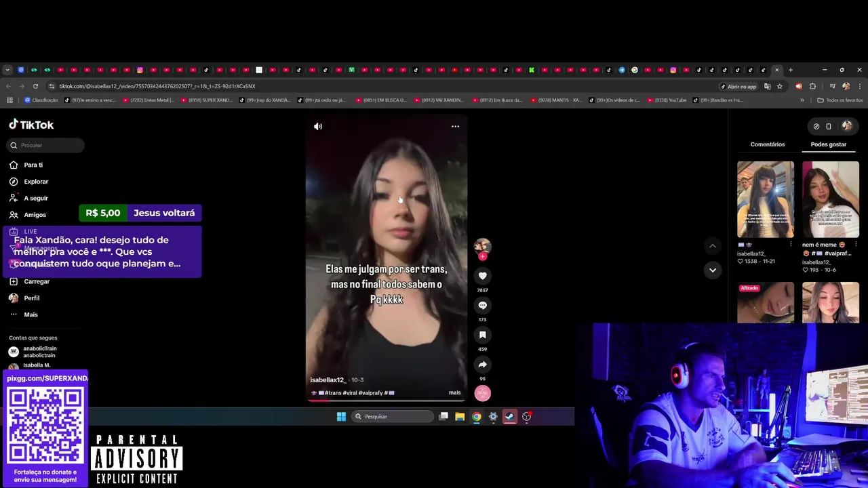Open Task View on the taskbar
The image size is (868, 488).
click(x=443, y=417)
